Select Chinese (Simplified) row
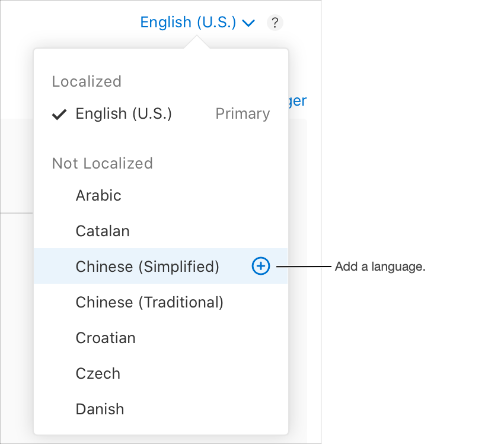The height and width of the screenshot is (444, 504). pos(161,266)
